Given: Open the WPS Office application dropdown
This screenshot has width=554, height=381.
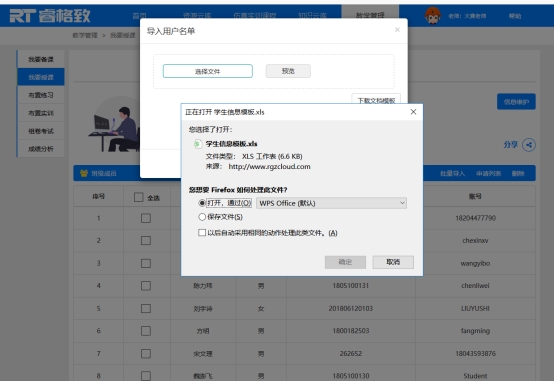Looking at the screenshot, I should click(331, 203).
